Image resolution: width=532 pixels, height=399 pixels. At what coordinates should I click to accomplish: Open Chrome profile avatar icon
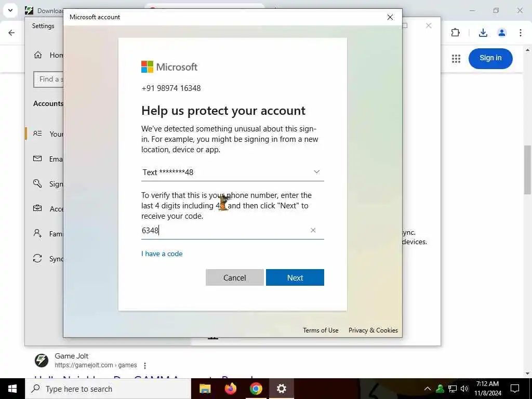(x=502, y=33)
